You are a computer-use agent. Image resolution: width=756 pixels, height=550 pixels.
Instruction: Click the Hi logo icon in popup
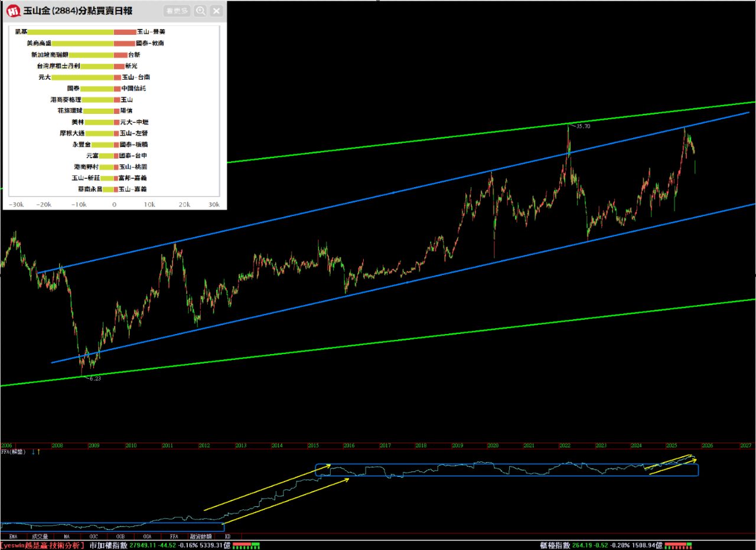[x=14, y=11]
